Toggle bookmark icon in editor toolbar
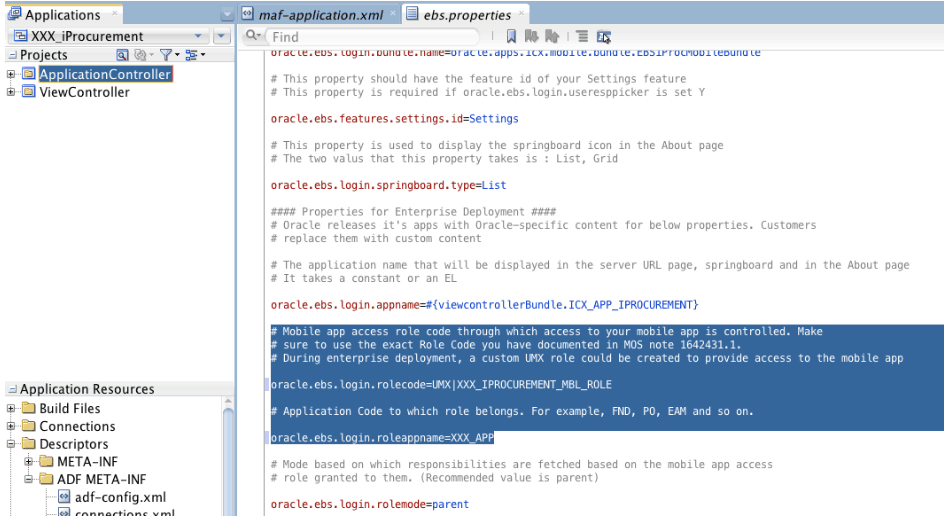The width and height of the screenshot is (944, 518). click(511, 36)
